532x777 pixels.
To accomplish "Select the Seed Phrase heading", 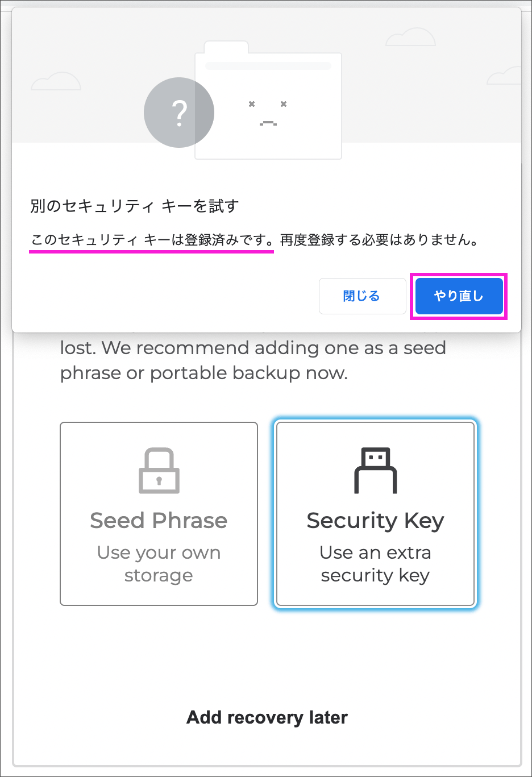I will [x=159, y=521].
